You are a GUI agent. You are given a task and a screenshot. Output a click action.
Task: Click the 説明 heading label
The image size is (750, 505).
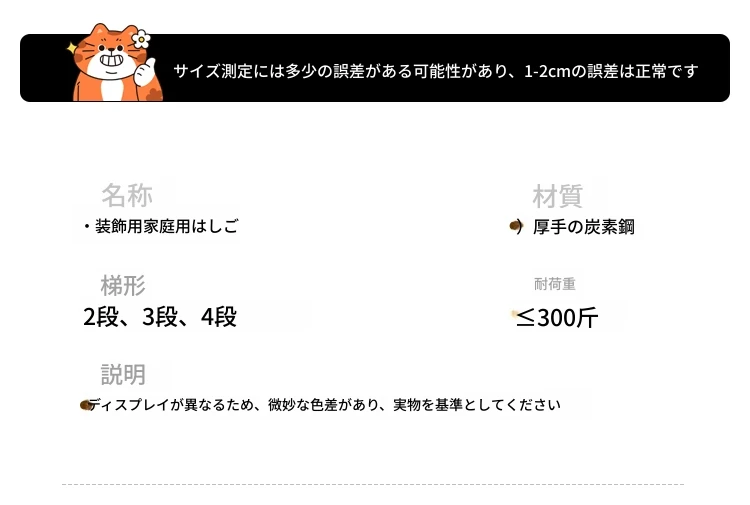coord(123,374)
